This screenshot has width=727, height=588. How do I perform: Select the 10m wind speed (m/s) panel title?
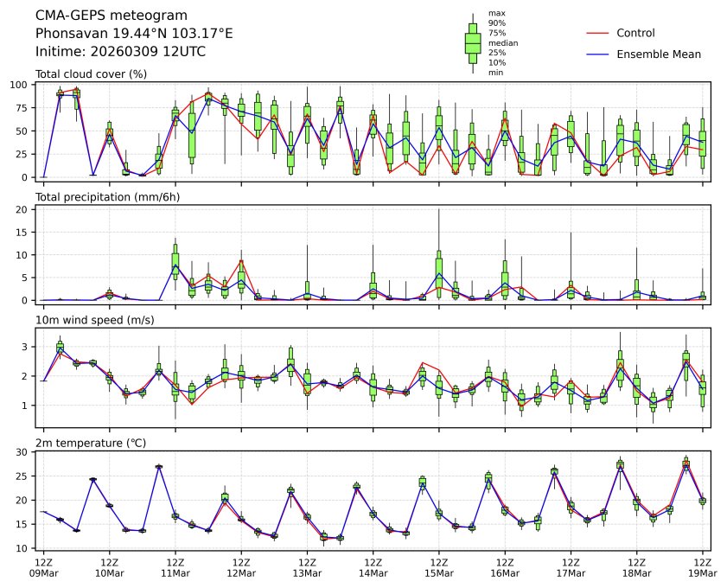pyautogui.click(x=98, y=320)
